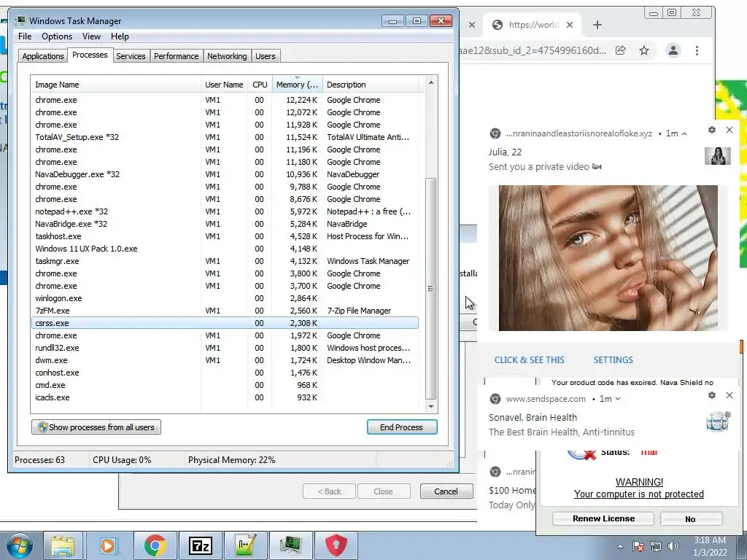Sort by Description column header
This screenshot has width=747, height=560.
coord(371,85)
